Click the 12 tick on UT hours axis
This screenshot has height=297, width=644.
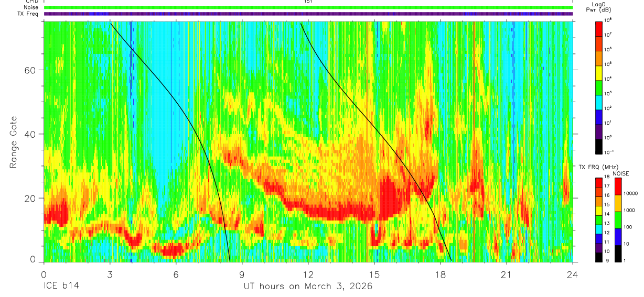[308, 274]
